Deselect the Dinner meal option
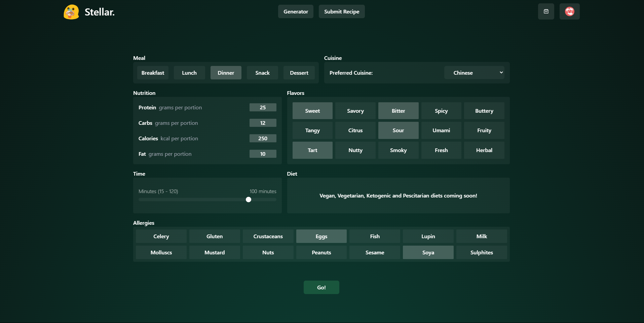 [226, 73]
